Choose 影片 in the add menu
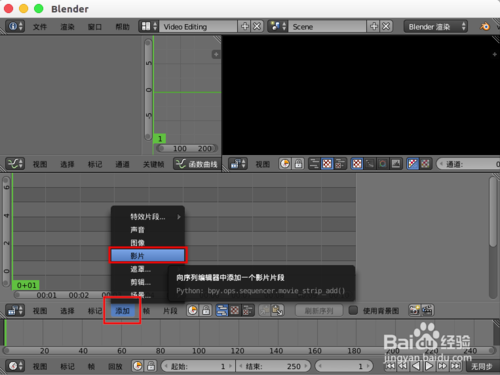Image resolution: width=500 pixels, height=375 pixels. pyautogui.click(x=148, y=256)
